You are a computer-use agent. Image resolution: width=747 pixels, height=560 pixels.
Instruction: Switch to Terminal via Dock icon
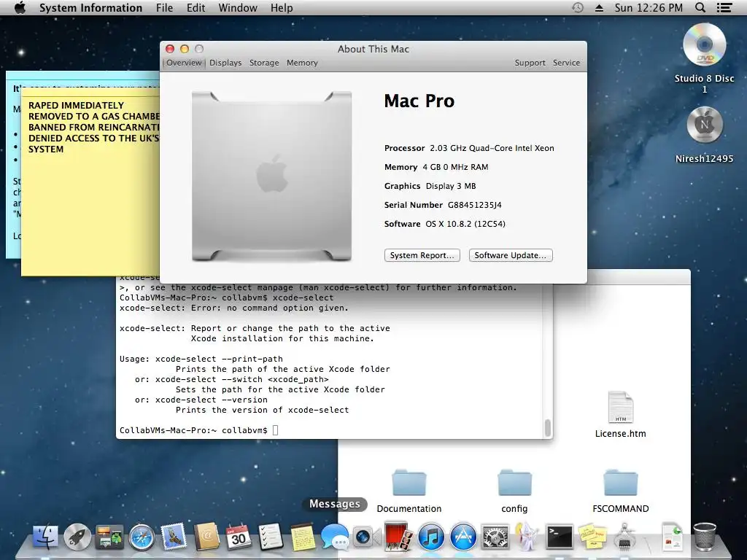pyautogui.click(x=560, y=537)
